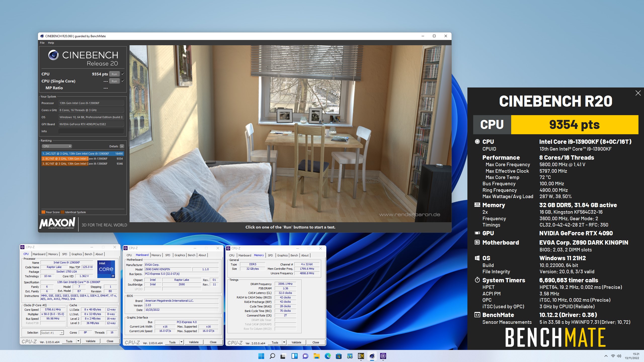
Task: Switch to CPU-Z taskbar icon
Action: pos(383,356)
